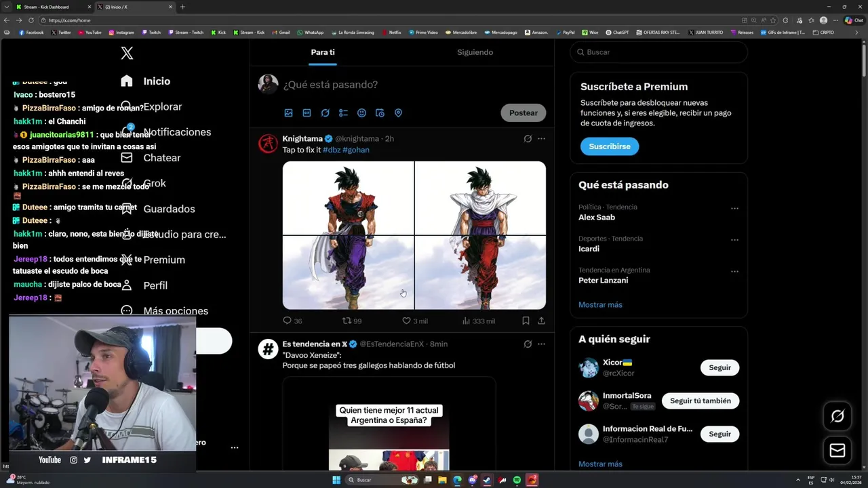Screen dimensions: 868x488
Task: Open more options for Alex Saab trend
Action: 734,209
